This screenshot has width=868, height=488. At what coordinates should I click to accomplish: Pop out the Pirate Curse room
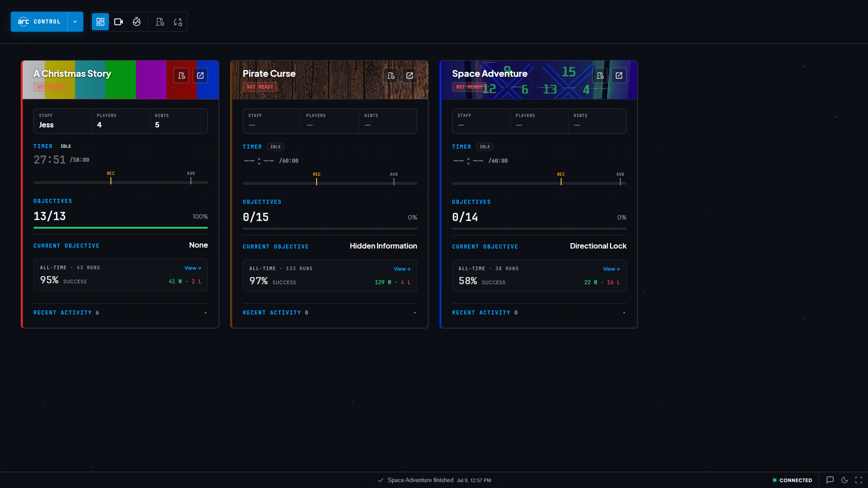click(410, 75)
